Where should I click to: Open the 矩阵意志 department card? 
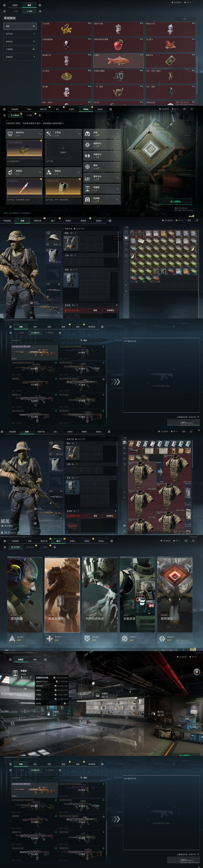(x=175, y=594)
